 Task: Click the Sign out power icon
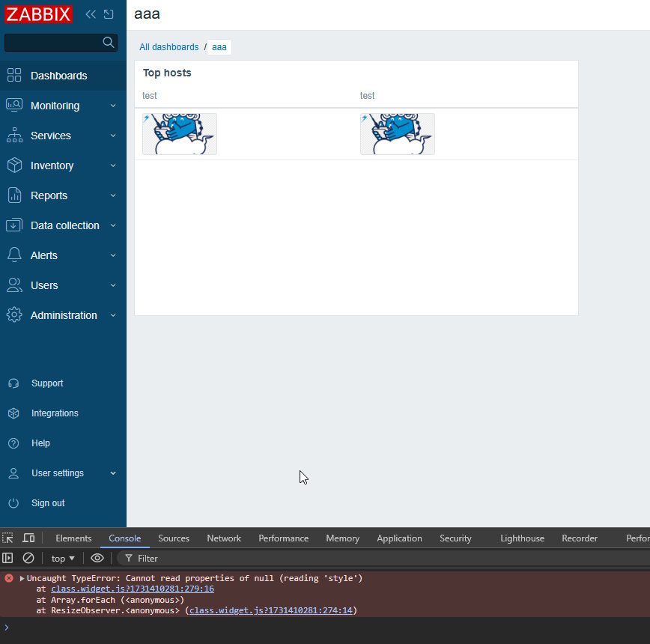tap(13, 503)
